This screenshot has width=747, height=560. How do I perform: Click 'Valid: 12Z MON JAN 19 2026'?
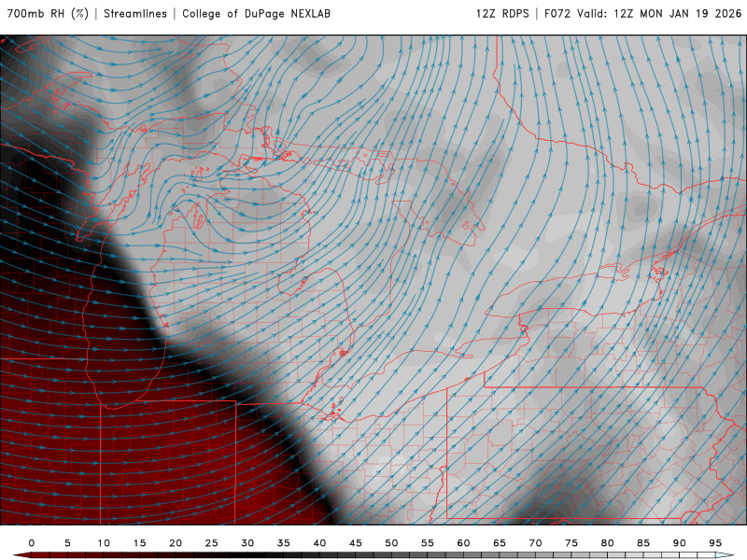[x=660, y=13]
